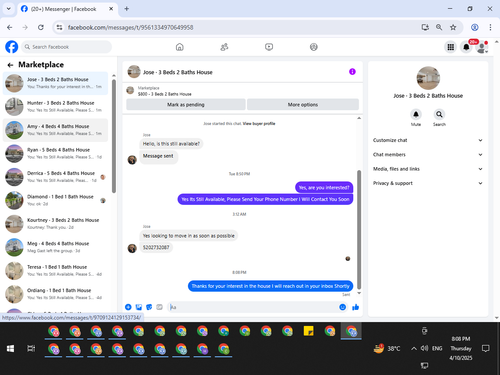This screenshot has width=500, height=375.
Task: Expand Privacy & support section
Action: pyautogui.click(x=428, y=183)
